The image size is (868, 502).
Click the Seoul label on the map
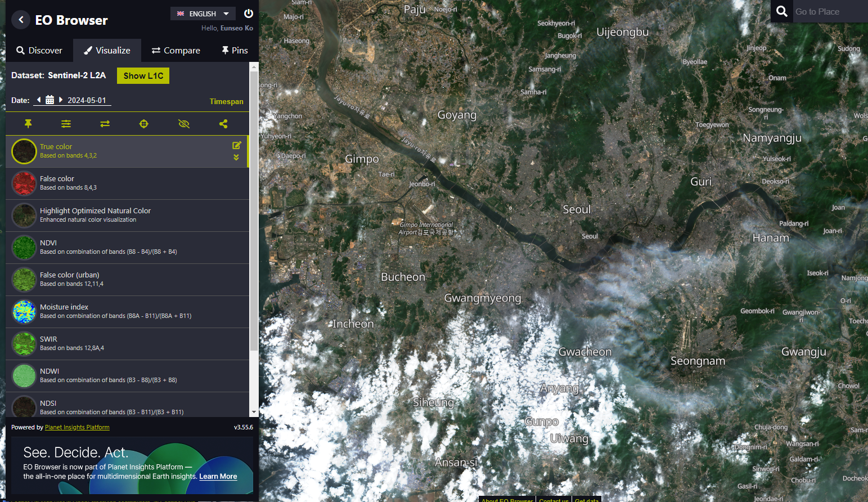pos(577,209)
